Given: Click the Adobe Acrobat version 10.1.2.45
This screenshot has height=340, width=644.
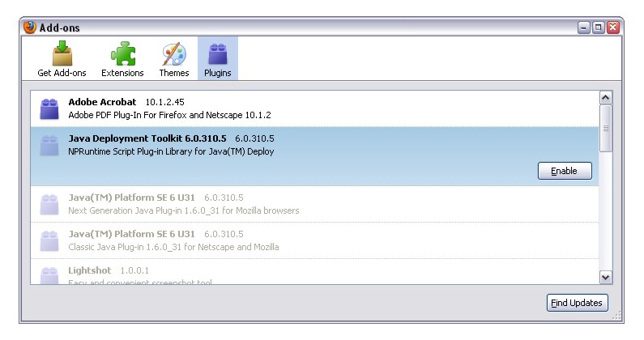Looking at the screenshot, I should tap(164, 102).
